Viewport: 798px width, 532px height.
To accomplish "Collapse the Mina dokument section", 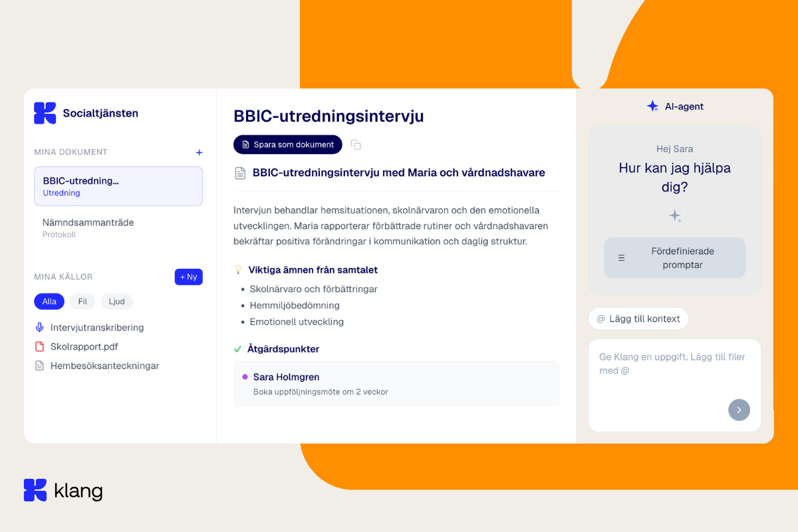I will pos(71,152).
